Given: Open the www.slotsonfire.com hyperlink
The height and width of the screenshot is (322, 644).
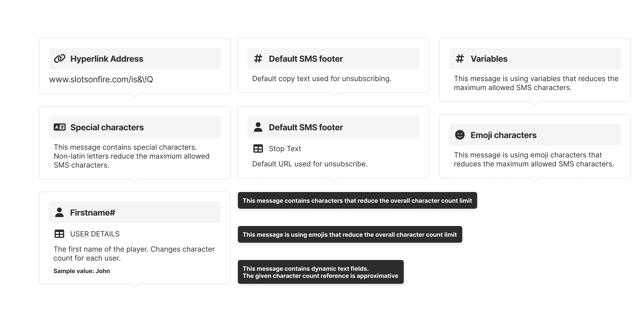Looking at the screenshot, I should pos(103,79).
